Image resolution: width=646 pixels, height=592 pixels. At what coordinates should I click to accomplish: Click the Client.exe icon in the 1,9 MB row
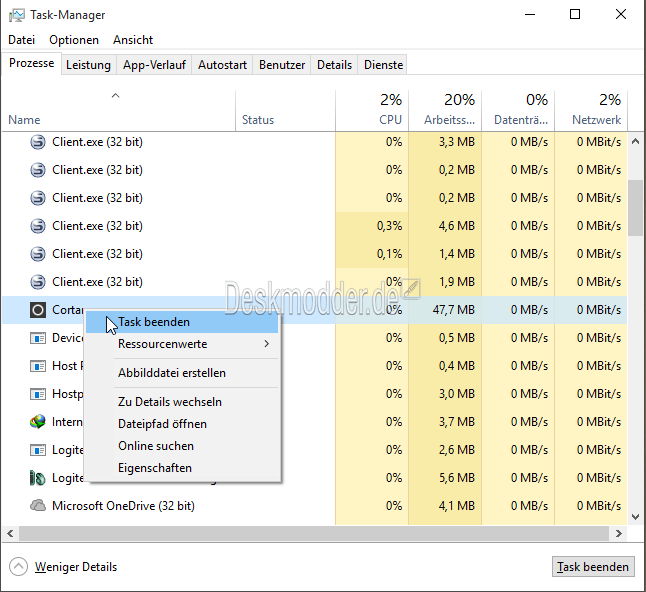[x=38, y=282]
